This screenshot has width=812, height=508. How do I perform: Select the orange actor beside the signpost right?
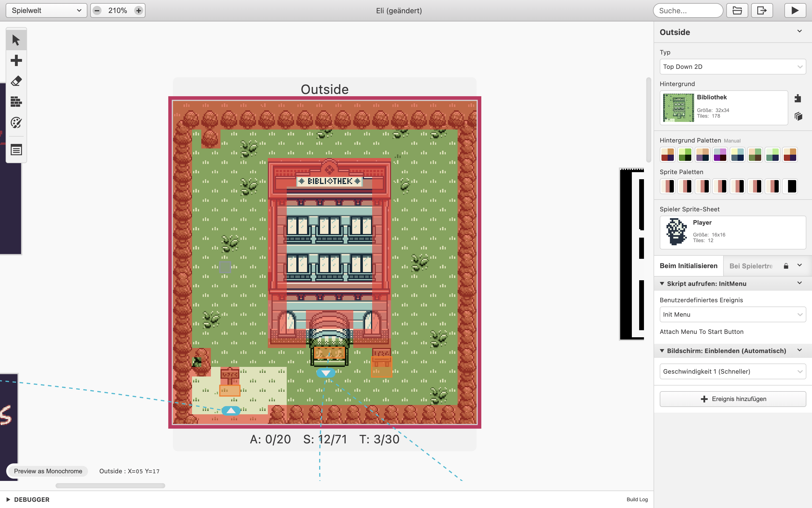(381, 366)
